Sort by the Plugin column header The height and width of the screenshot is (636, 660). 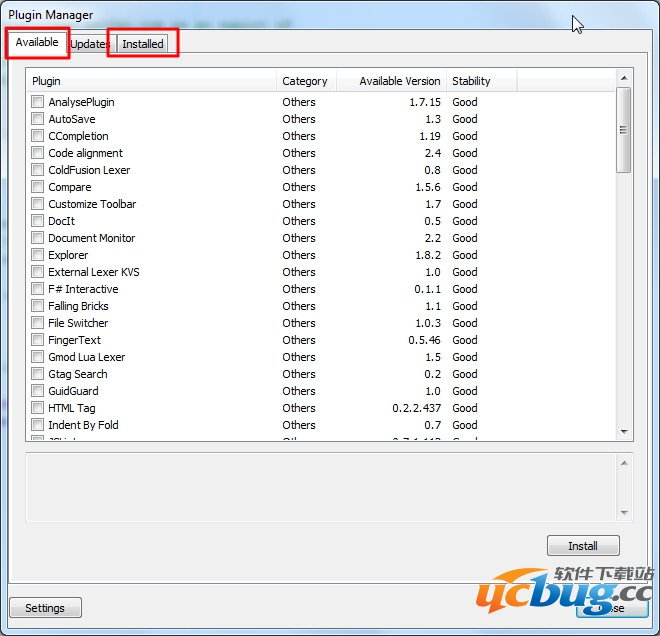point(152,81)
